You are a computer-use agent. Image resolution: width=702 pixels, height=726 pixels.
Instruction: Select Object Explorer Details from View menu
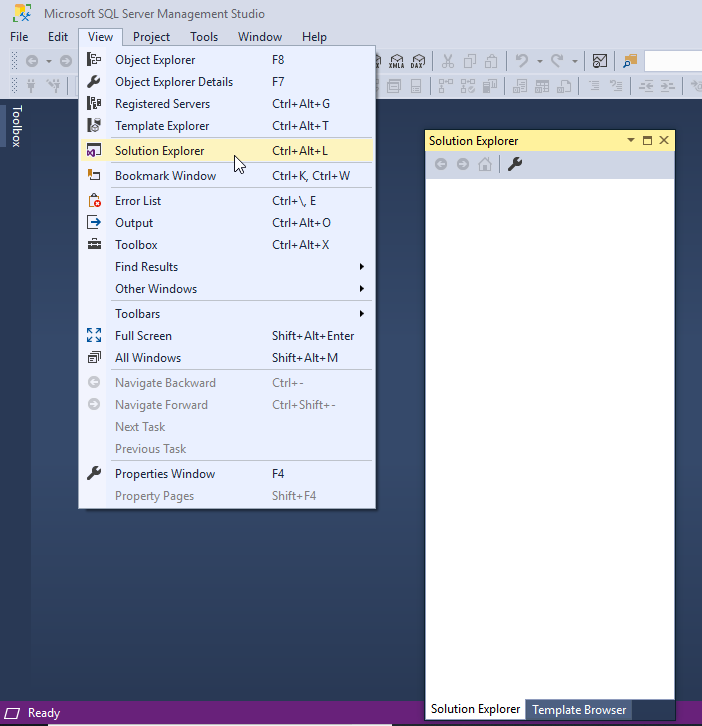[227, 82]
